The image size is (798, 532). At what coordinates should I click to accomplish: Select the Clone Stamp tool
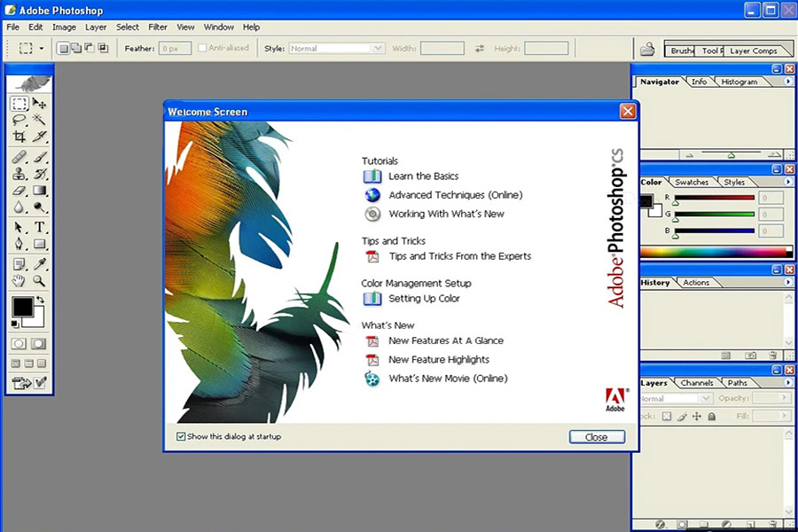click(20, 174)
